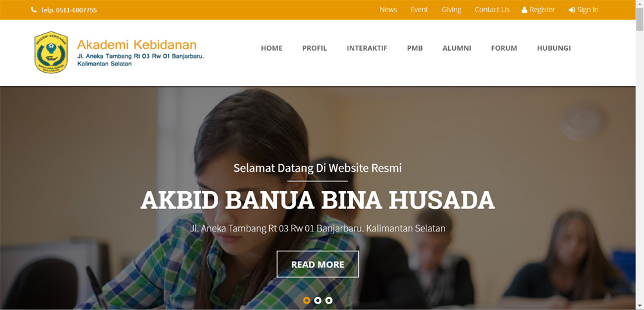Select the second carousel slide dot
Screen dimensions: 644x310
[317, 300]
